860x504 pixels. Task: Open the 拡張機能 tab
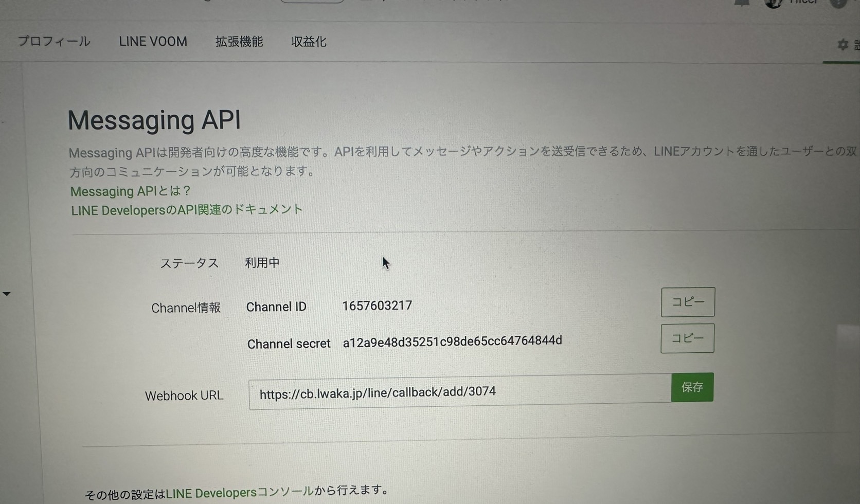pos(239,42)
